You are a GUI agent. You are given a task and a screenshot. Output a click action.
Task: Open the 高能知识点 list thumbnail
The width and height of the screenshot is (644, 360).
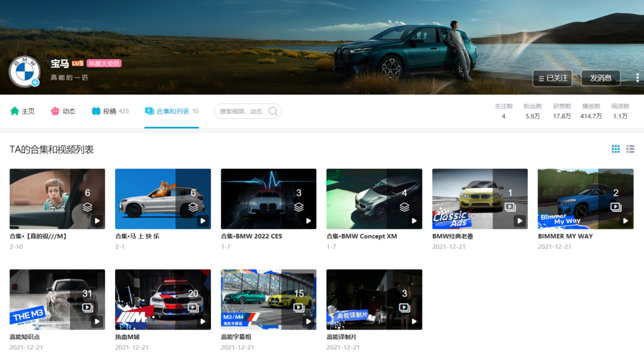coord(57,300)
